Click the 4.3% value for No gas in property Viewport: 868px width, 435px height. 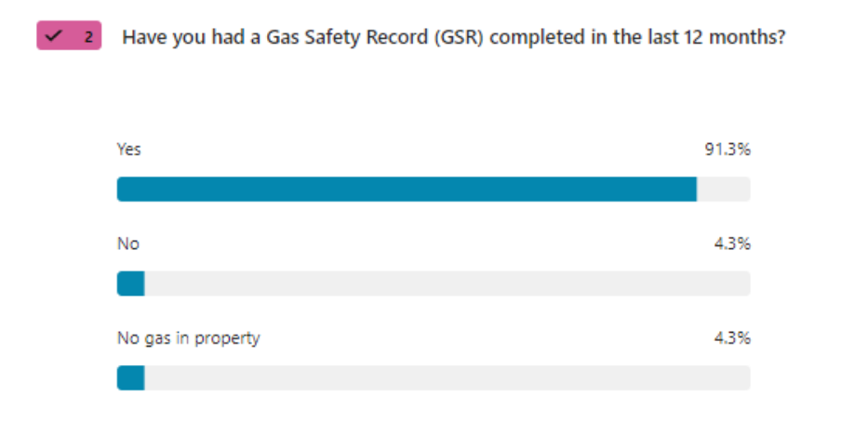(x=730, y=338)
